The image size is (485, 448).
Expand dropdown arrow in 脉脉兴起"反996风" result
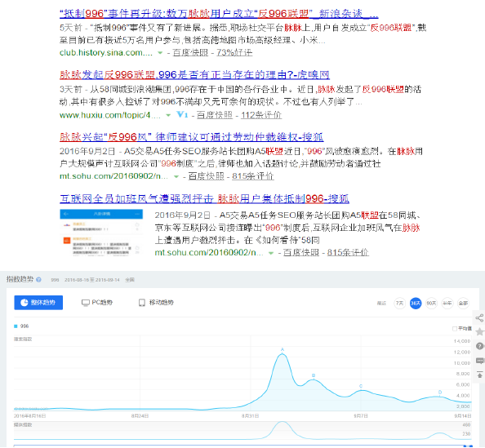[x=176, y=176]
